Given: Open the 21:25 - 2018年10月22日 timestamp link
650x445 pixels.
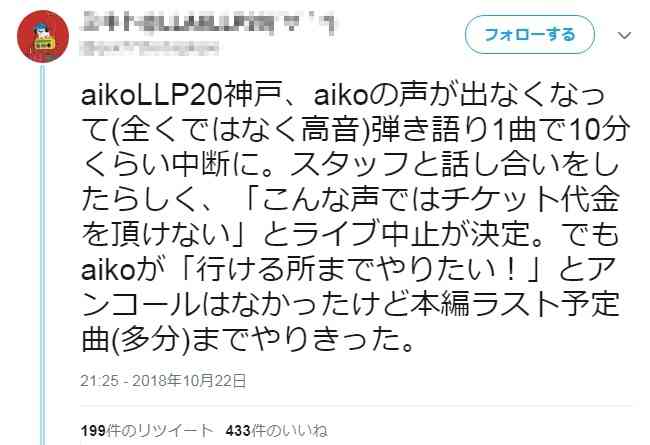Looking at the screenshot, I should pyautogui.click(x=163, y=381).
